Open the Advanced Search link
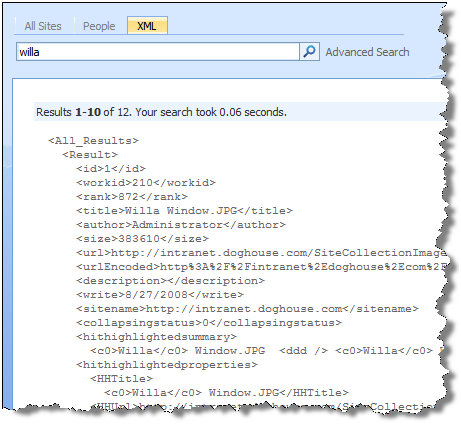The width and height of the screenshot is (461, 425). [x=367, y=52]
